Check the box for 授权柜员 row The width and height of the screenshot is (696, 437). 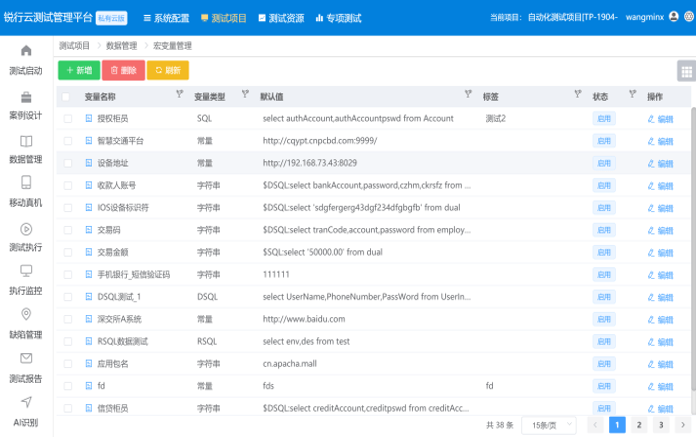pyautogui.click(x=68, y=118)
